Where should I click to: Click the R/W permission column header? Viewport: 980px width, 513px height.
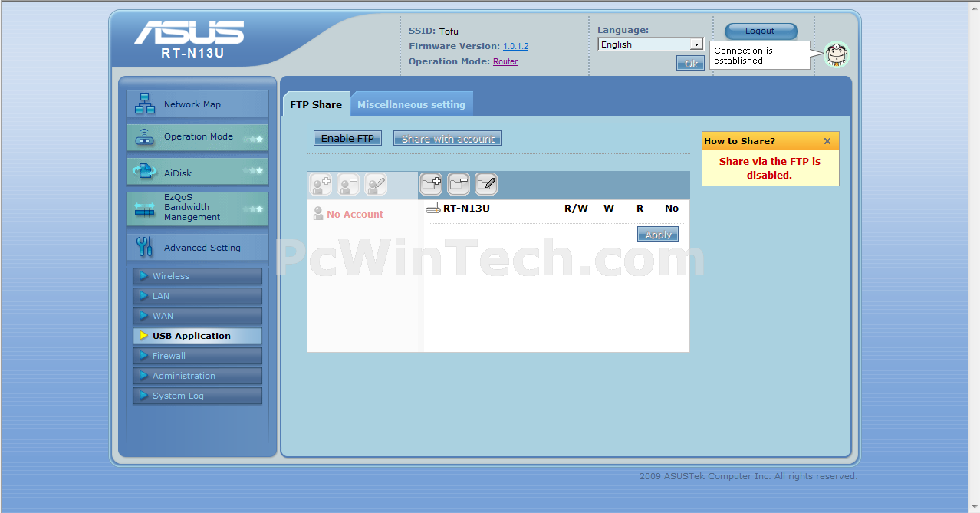tap(576, 209)
